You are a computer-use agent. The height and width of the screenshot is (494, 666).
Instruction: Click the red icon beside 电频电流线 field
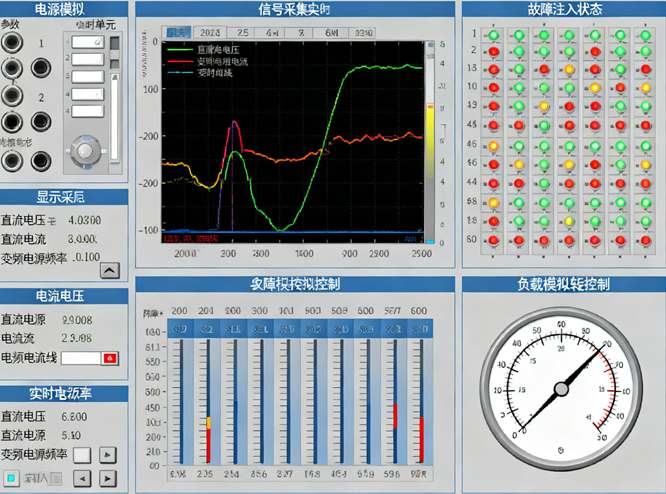point(110,357)
